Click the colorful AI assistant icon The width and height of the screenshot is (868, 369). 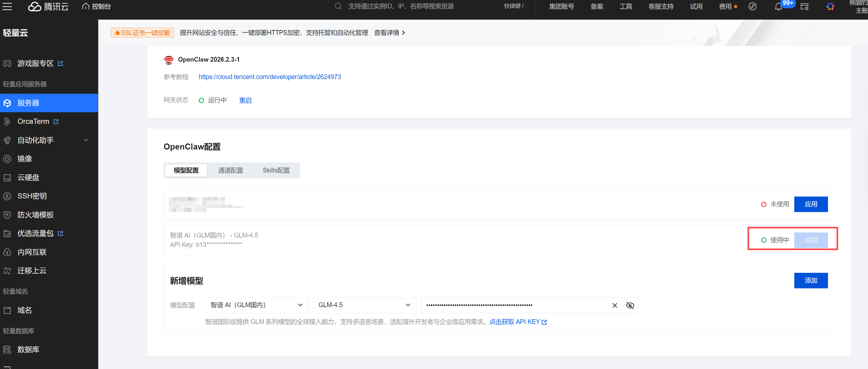[x=830, y=6]
